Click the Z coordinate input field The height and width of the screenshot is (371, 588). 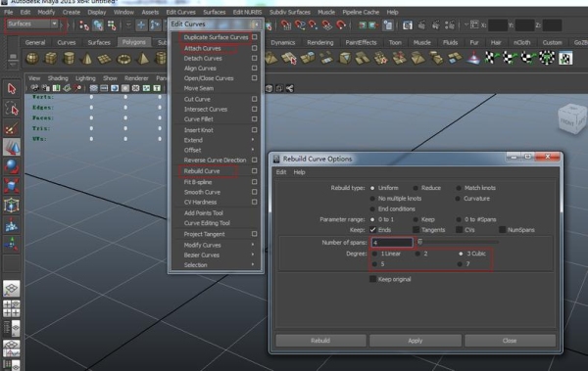552,25
